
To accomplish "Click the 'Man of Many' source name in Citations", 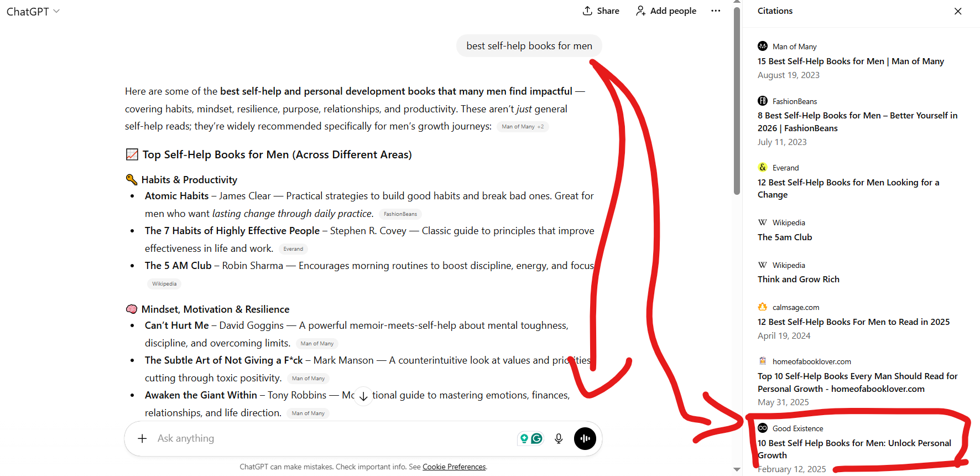I will tap(794, 47).
